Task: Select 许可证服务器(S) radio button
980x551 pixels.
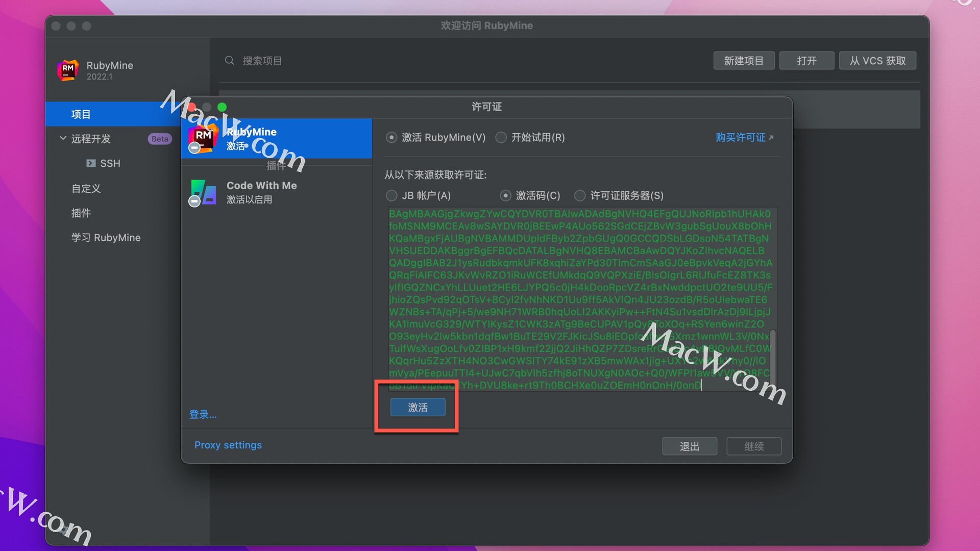Action: coord(580,196)
